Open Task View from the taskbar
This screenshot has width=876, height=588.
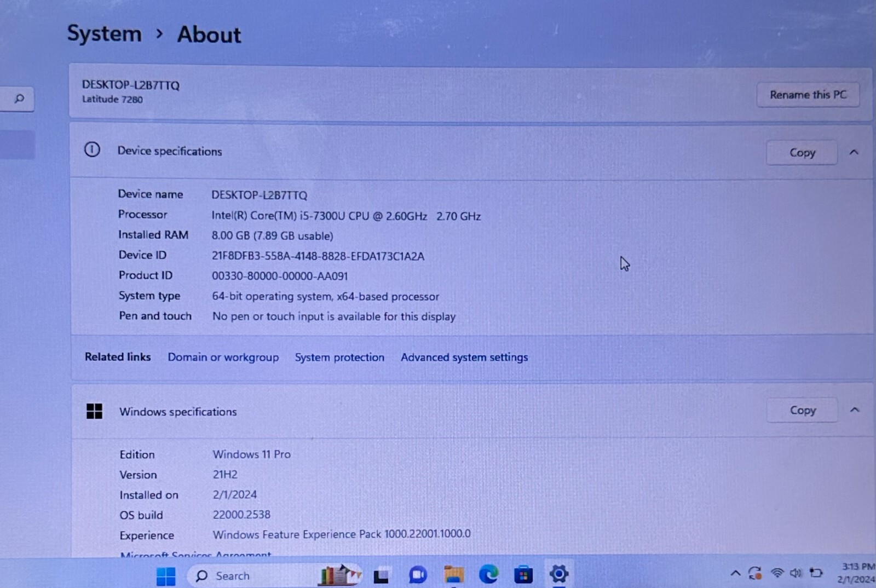(381, 575)
